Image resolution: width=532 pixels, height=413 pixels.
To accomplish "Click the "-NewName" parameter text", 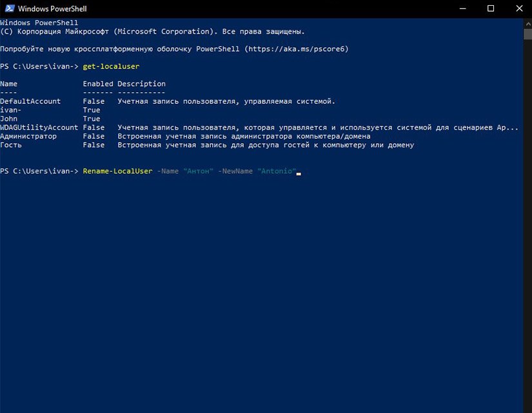I will tap(235, 171).
